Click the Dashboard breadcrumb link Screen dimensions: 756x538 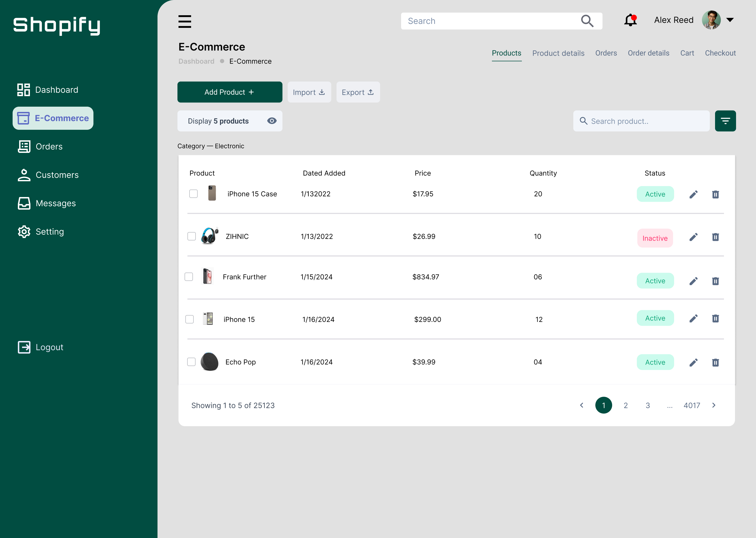[196, 61]
